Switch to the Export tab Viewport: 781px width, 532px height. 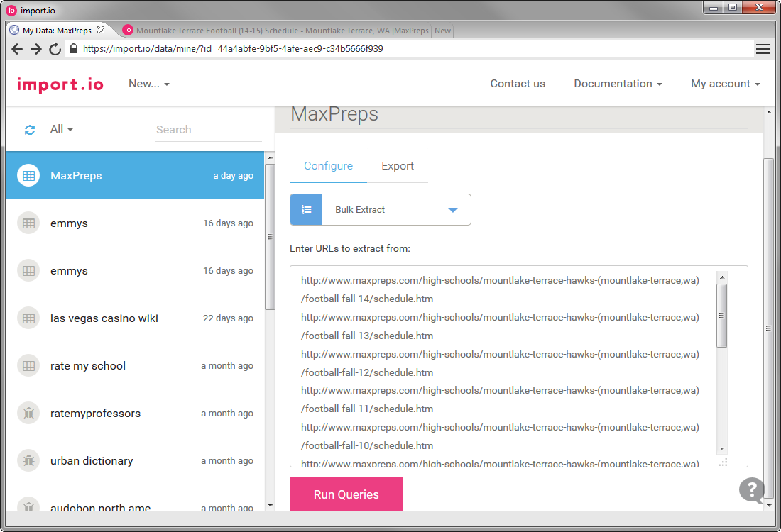[x=398, y=166]
